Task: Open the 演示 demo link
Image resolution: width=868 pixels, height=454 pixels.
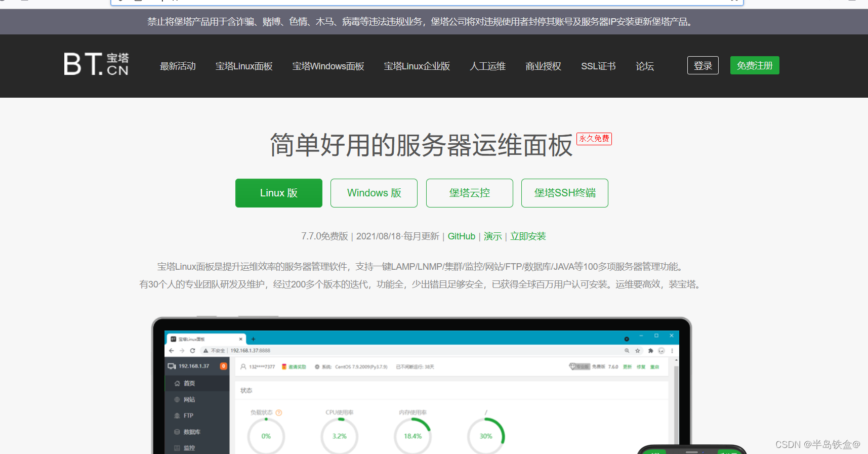Action: (x=493, y=236)
